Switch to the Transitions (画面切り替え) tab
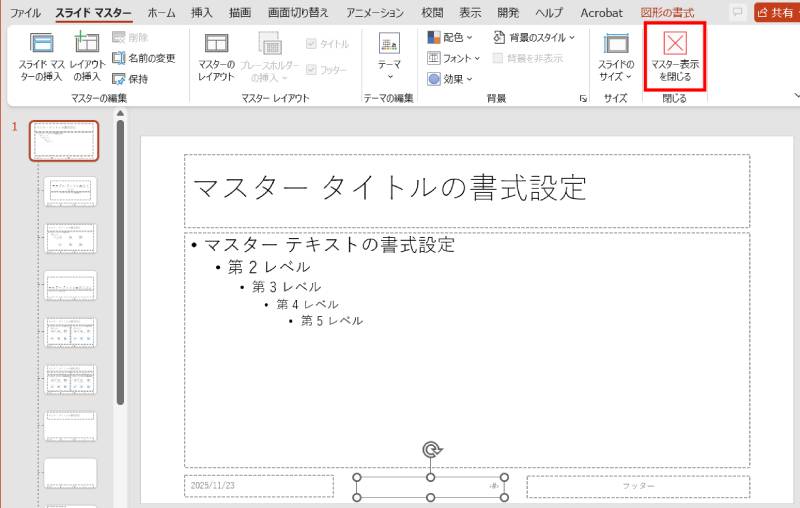The height and width of the screenshot is (508, 800). [x=298, y=13]
